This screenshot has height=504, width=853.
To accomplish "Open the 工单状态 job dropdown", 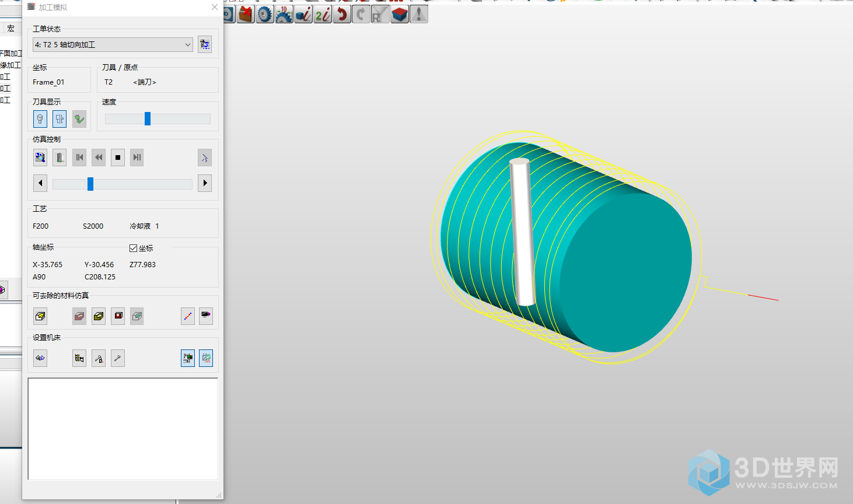I will coord(113,45).
